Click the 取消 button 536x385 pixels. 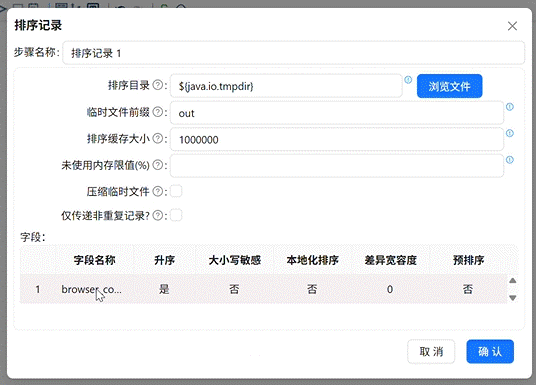click(431, 351)
